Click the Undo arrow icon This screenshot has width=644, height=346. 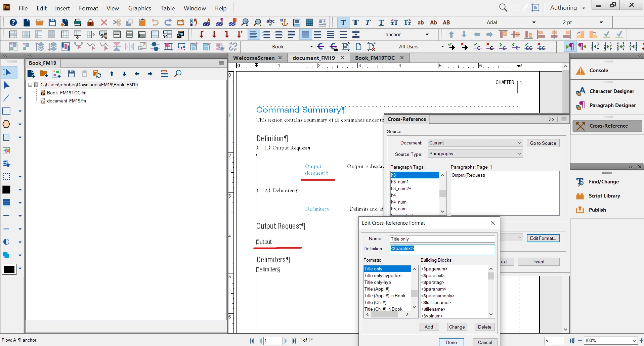pyautogui.click(x=155, y=23)
